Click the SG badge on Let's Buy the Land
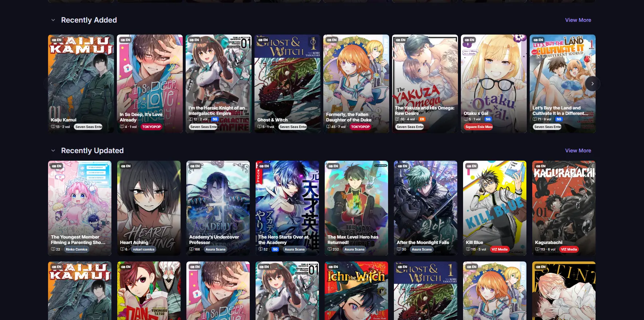The width and height of the screenshot is (644, 320). coord(559,119)
